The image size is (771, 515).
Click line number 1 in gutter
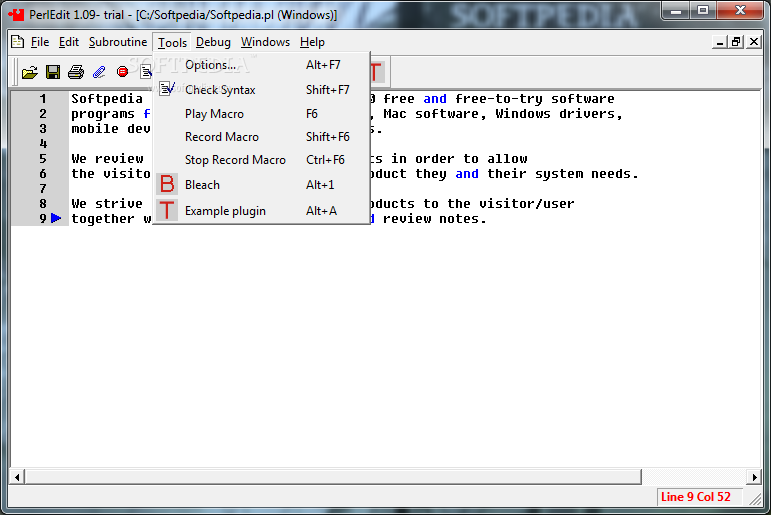click(x=43, y=99)
